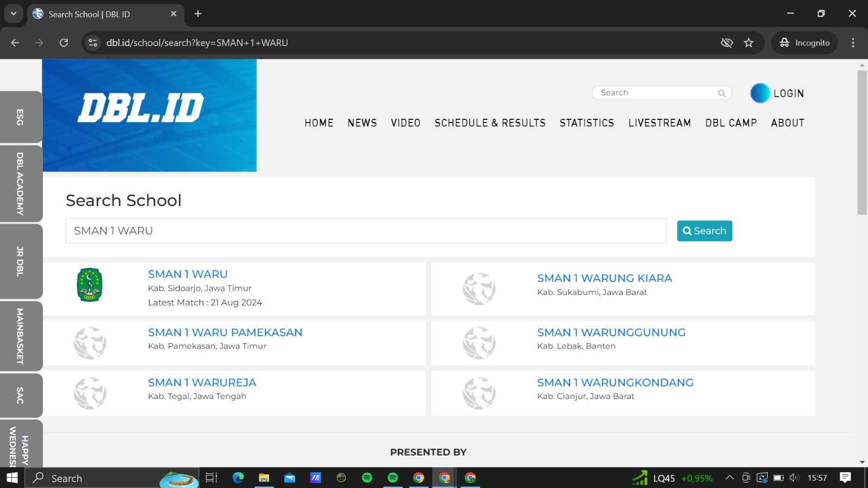Open the DBL ACADEMY side tab
This screenshot has width=868, height=488.
click(21, 184)
